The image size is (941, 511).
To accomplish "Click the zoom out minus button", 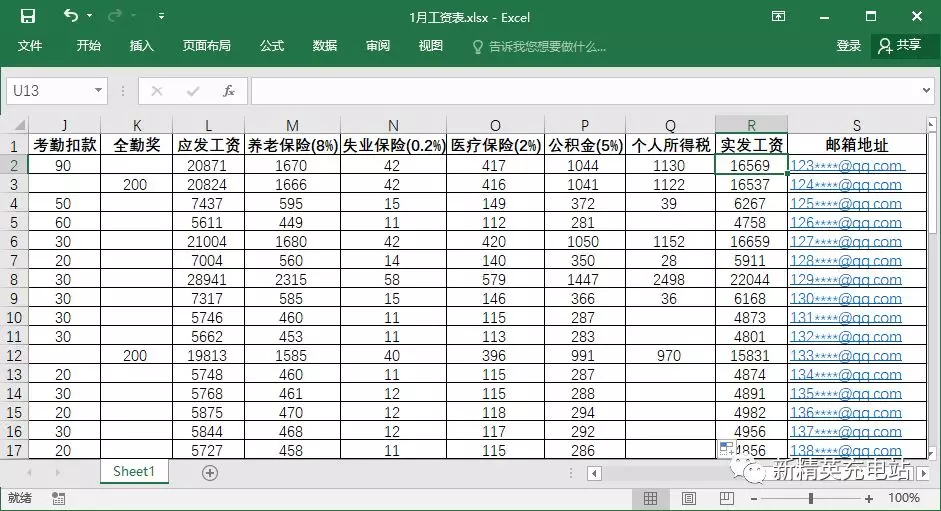I will click(x=754, y=498).
